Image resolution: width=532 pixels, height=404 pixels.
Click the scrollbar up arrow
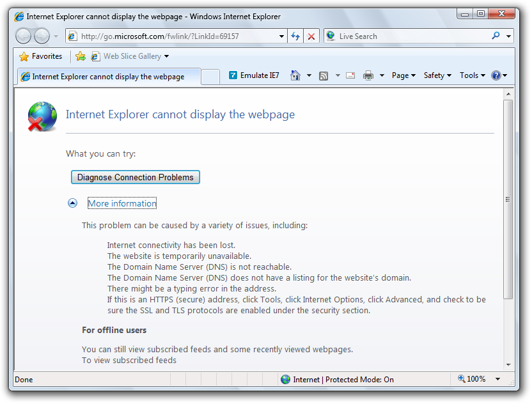[x=508, y=94]
